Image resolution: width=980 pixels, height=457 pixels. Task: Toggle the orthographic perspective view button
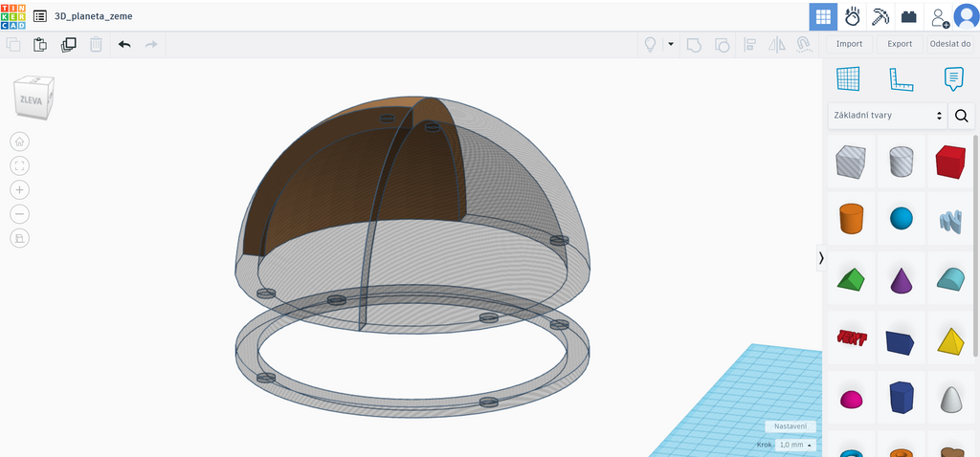pos(19,238)
